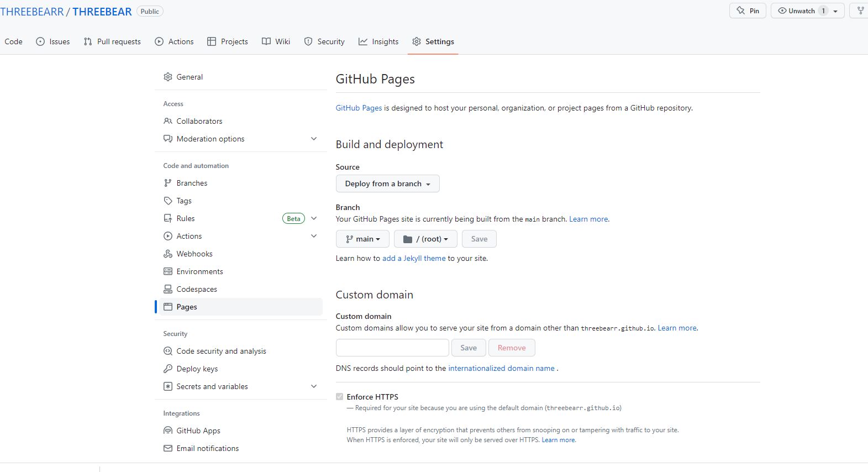Image resolution: width=868 pixels, height=472 pixels.
Task: Click the GitHub Apps icon
Action: tap(168, 431)
